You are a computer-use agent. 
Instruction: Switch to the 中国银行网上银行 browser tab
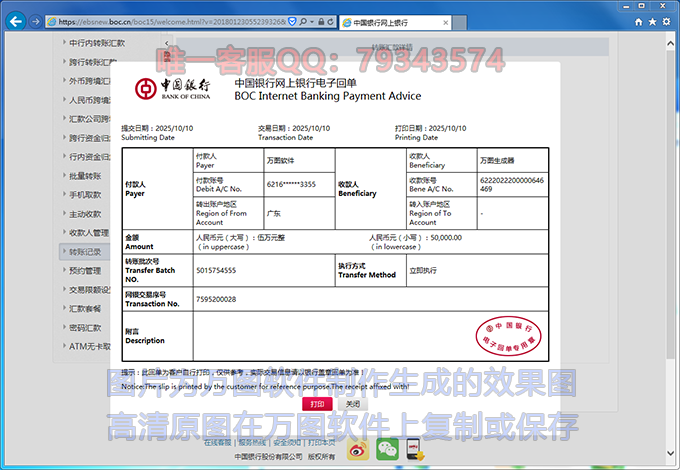[380, 21]
